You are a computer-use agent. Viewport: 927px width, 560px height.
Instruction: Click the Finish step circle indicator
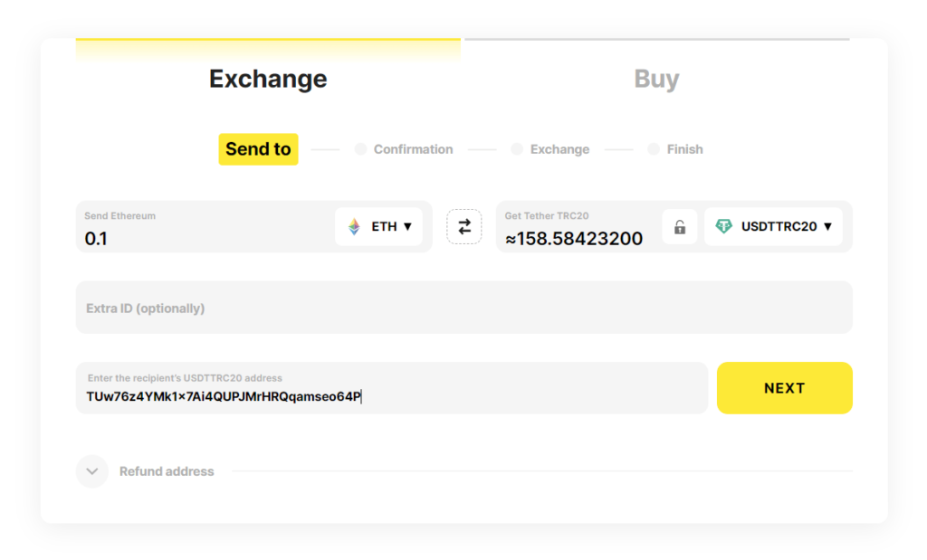654,149
